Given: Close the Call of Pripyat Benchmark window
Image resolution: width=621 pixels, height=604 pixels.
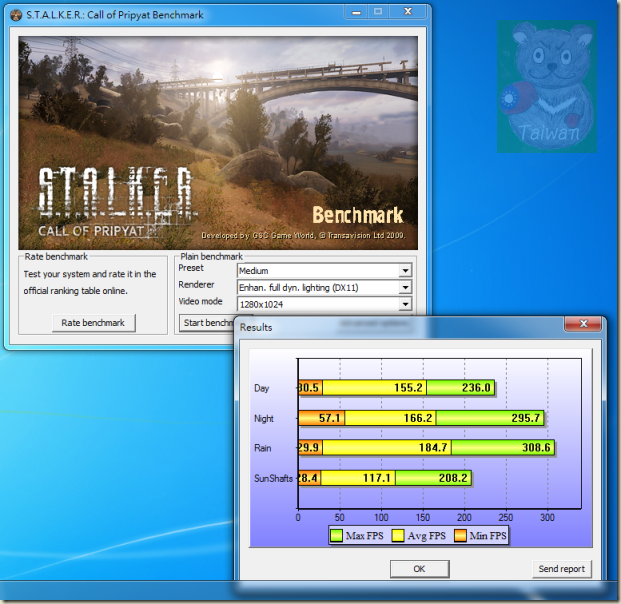Looking at the screenshot, I should (x=408, y=12).
